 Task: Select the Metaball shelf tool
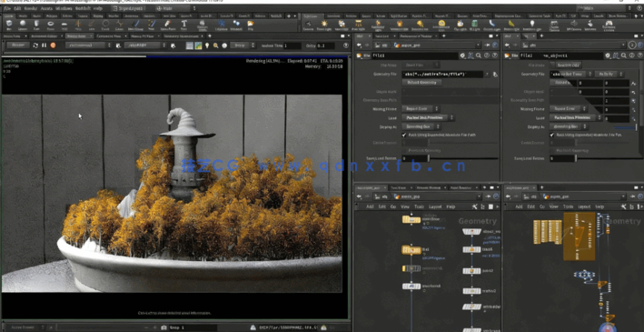tap(236, 25)
